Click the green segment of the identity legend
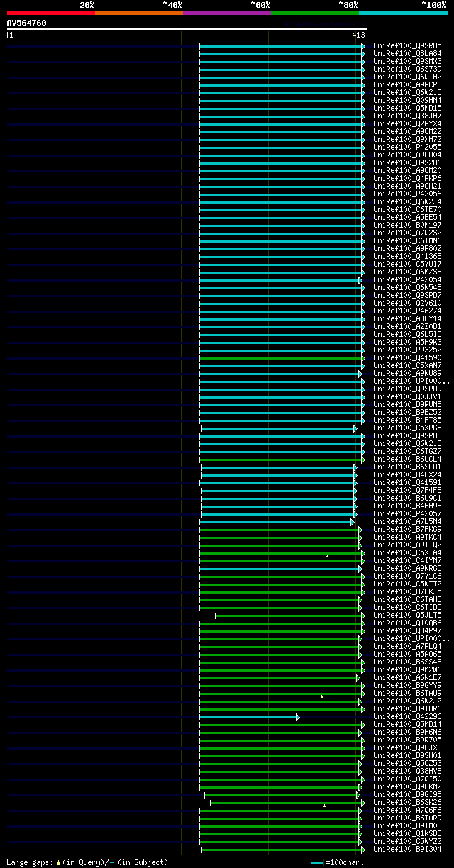This screenshot has height=868, width=454. tap(315, 13)
